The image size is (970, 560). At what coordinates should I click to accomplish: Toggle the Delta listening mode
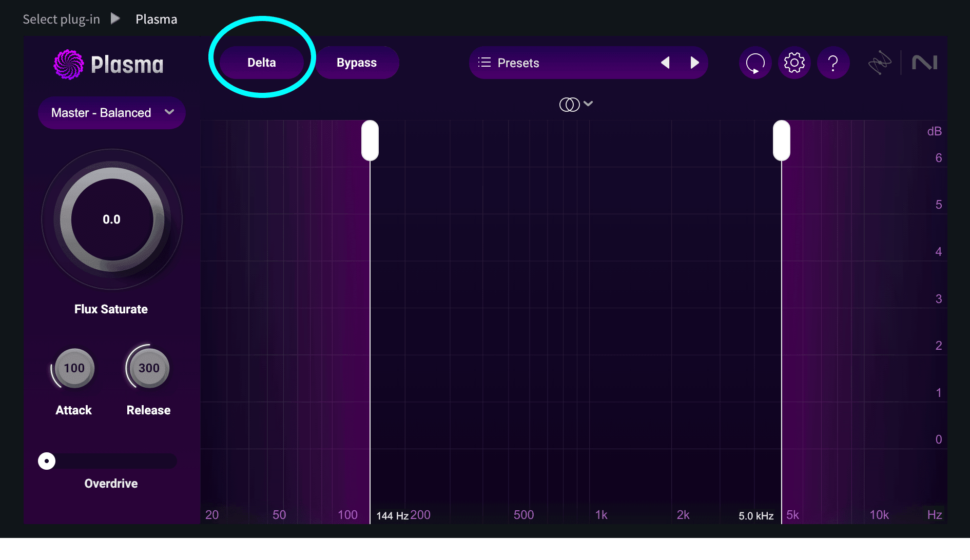(x=262, y=63)
